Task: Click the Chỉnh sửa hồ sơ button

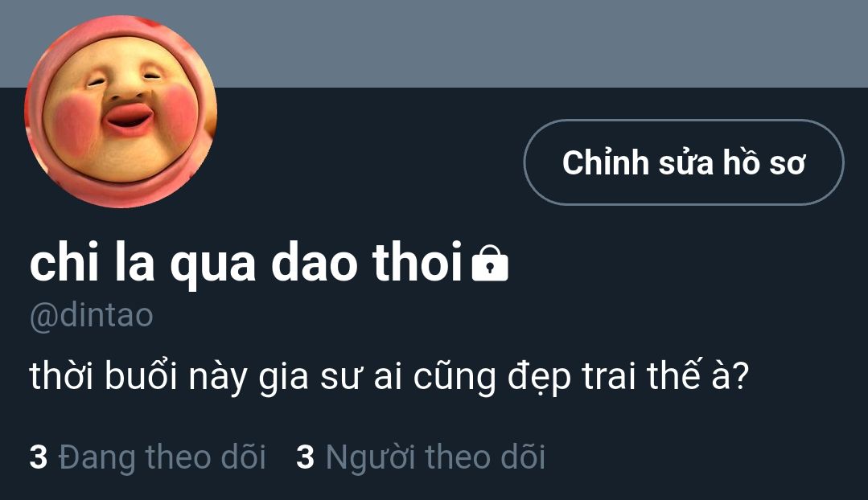Action: [684, 162]
